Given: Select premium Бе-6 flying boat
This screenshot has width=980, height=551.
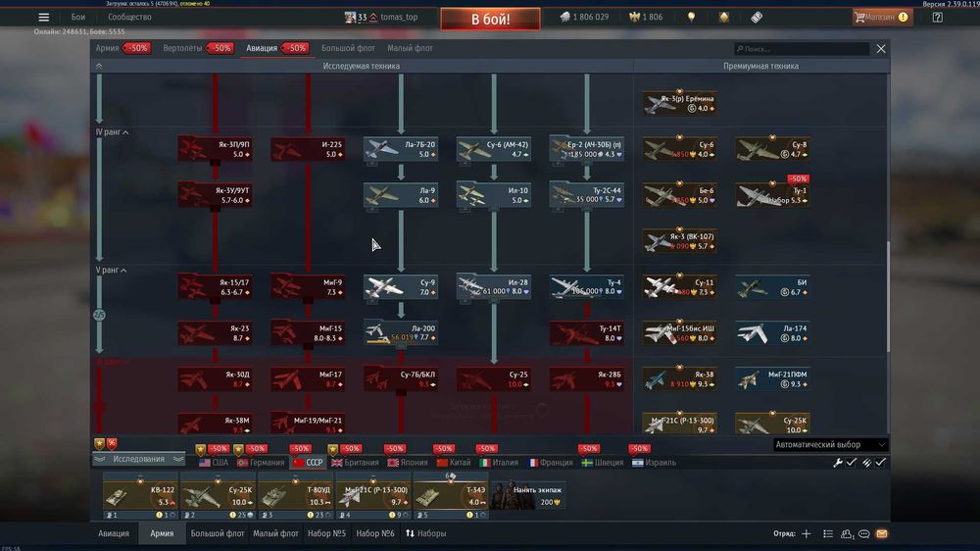Looking at the screenshot, I should [679, 195].
